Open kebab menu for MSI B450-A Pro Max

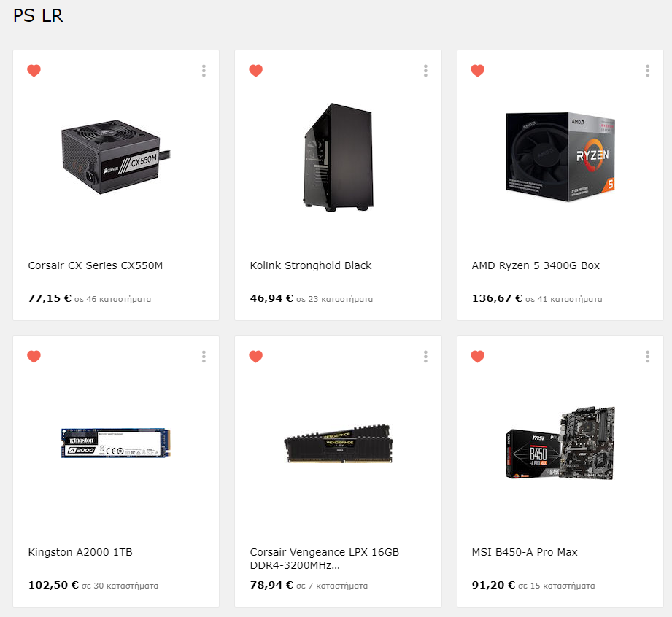coord(648,357)
